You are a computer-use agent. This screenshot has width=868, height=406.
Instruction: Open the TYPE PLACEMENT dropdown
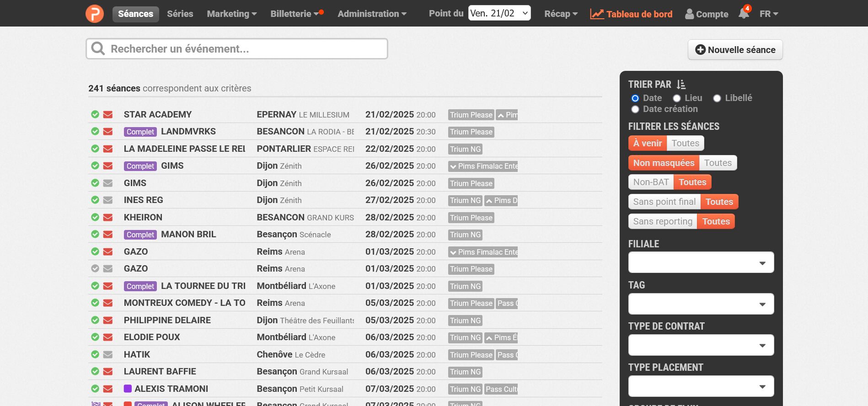[x=701, y=386]
